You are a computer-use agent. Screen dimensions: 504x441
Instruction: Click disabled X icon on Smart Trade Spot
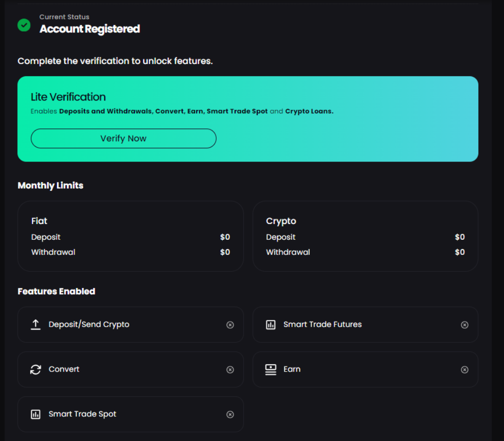(230, 414)
